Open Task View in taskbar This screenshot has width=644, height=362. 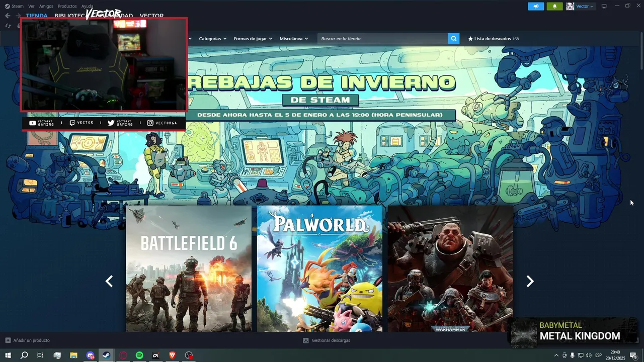[40, 355]
